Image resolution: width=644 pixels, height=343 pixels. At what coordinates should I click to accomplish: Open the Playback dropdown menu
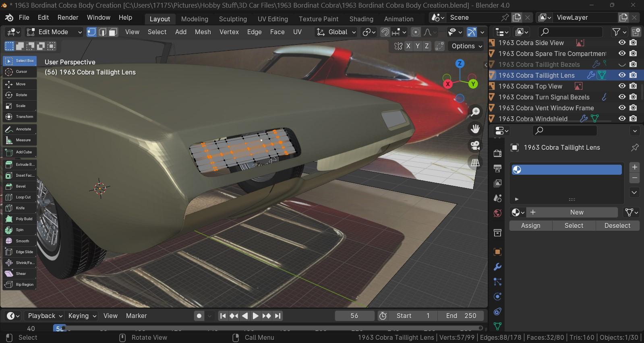(45, 316)
